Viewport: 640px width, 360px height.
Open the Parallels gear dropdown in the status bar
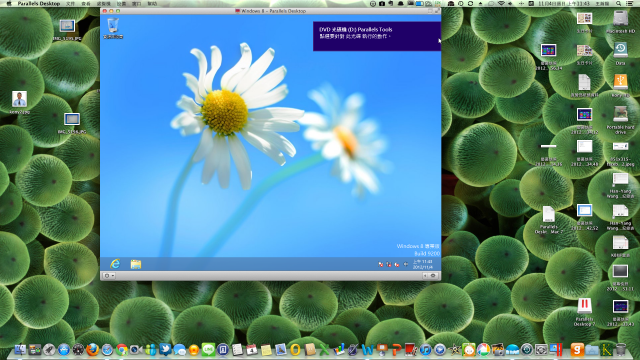109,276
